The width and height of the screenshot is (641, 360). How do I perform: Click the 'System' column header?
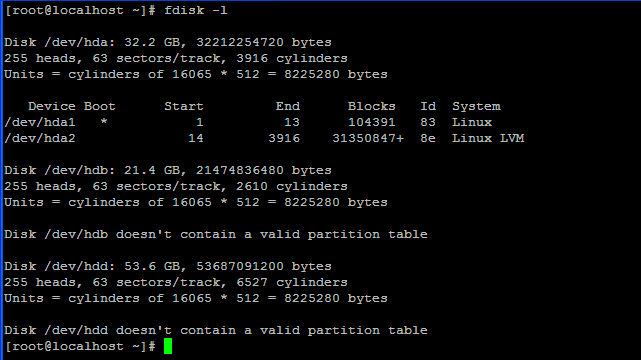[476, 106]
